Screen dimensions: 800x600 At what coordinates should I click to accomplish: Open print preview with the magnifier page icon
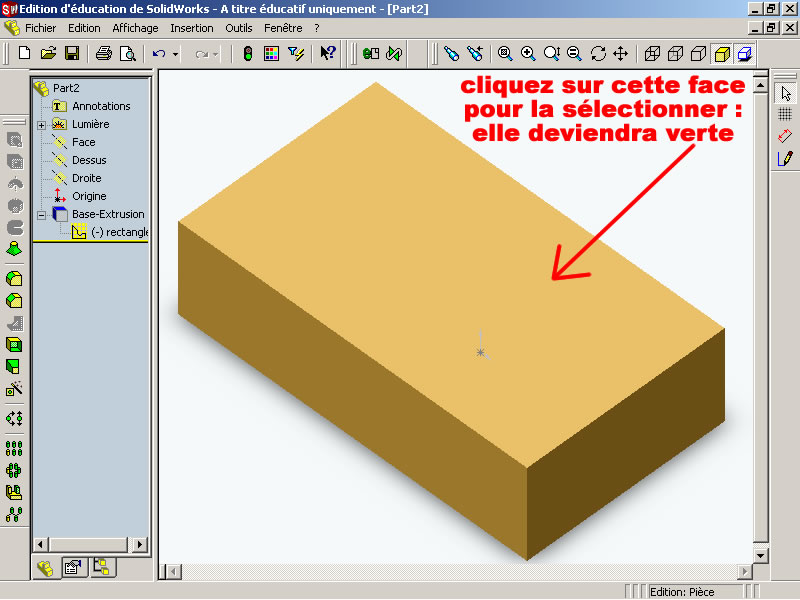click(x=127, y=53)
